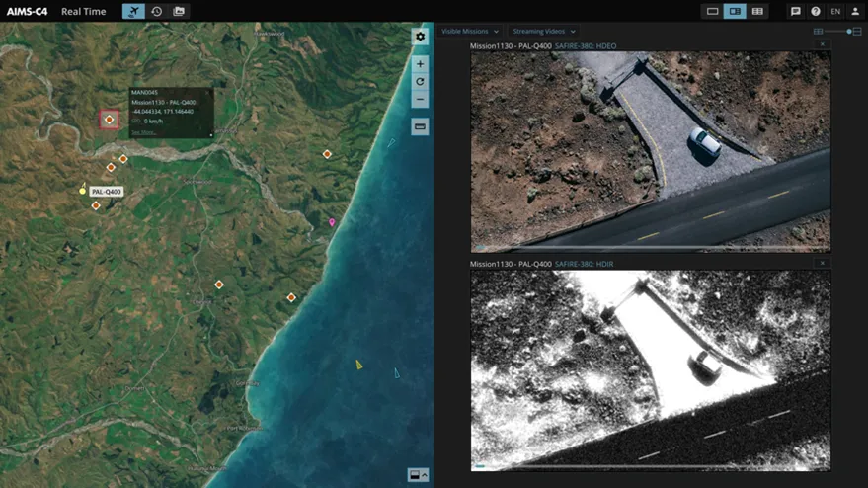The height and width of the screenshot is (488, 868).
Task: Reset map rotation with refresh icon
Action: [x=420, y=81]
